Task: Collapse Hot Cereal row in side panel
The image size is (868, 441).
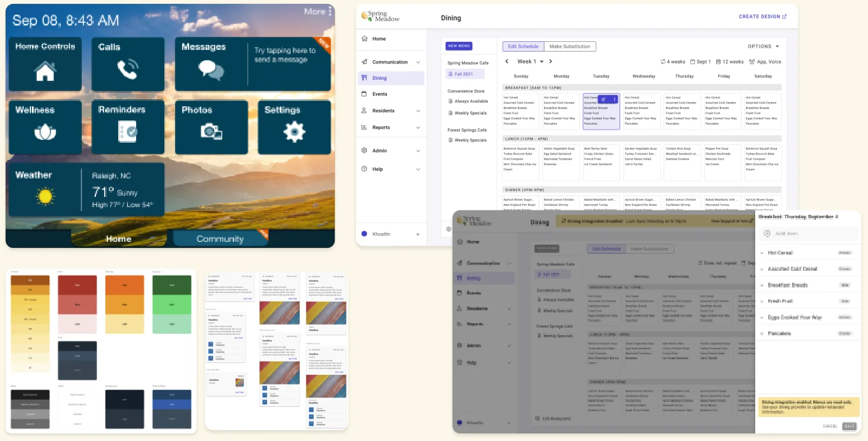Action: click(762, 253)
